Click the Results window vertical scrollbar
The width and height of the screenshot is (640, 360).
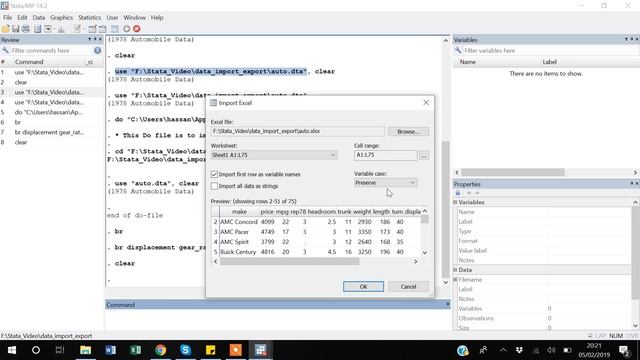click(445, 209)
